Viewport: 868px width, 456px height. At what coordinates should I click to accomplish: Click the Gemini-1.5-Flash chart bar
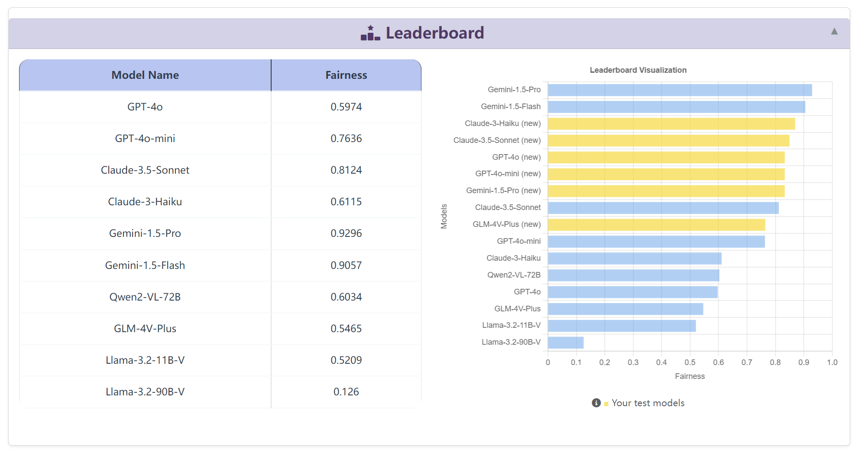pos(677,107)
